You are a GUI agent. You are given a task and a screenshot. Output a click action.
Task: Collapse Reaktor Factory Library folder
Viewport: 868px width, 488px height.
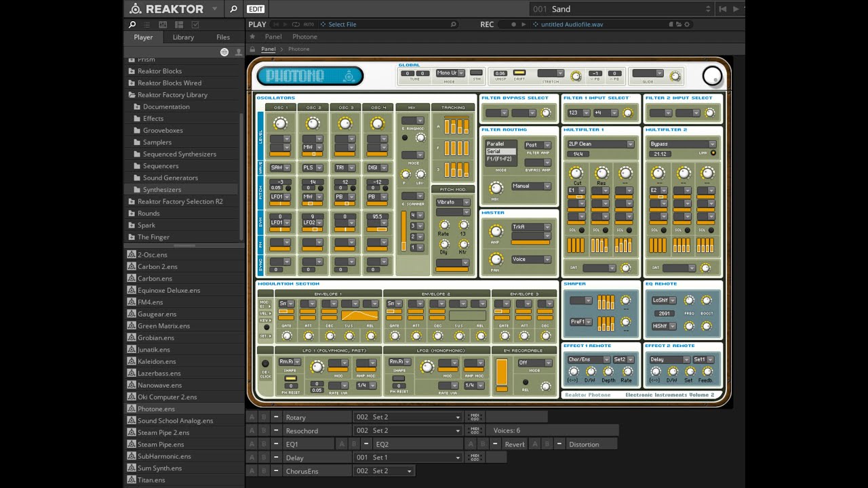click(132, 95)
